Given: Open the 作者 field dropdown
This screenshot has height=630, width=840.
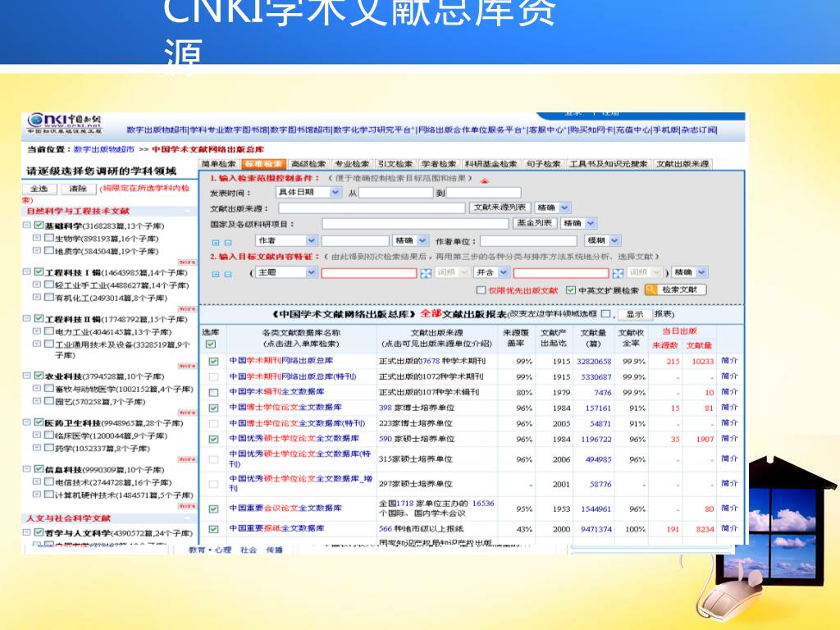Looking at the screenshot, I should tap(286, 240).
